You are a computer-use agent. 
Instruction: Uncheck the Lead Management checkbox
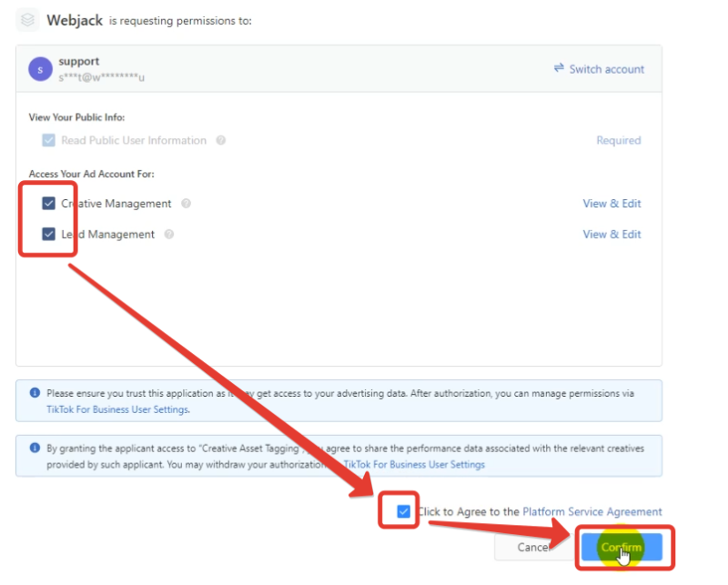point(49,234)
